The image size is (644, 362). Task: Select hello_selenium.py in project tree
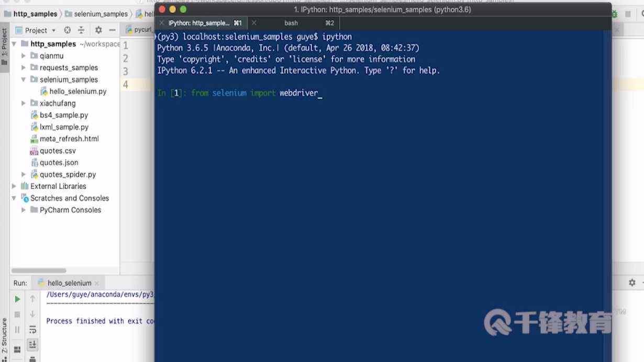click(x=77, y=92)
